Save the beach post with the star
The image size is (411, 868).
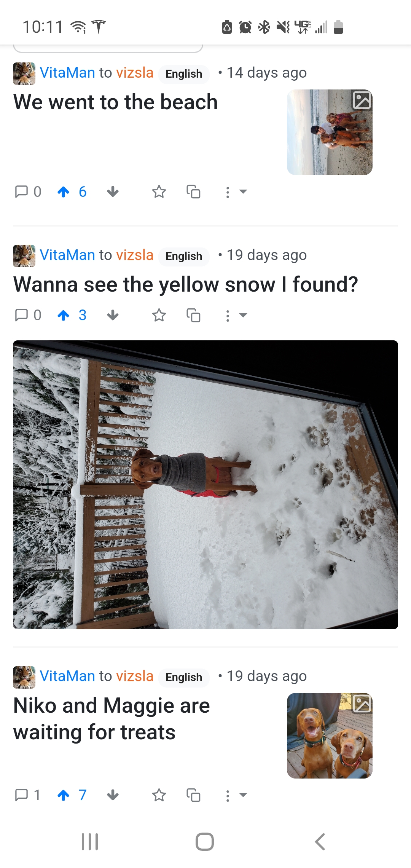(x=159, y=191)
